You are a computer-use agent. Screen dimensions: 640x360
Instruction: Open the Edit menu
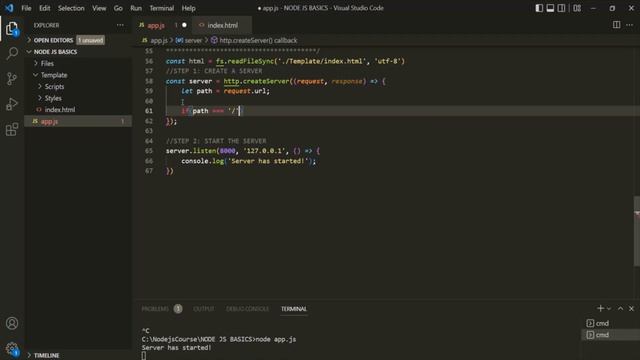pyautogui.click(x=44, y=8)
